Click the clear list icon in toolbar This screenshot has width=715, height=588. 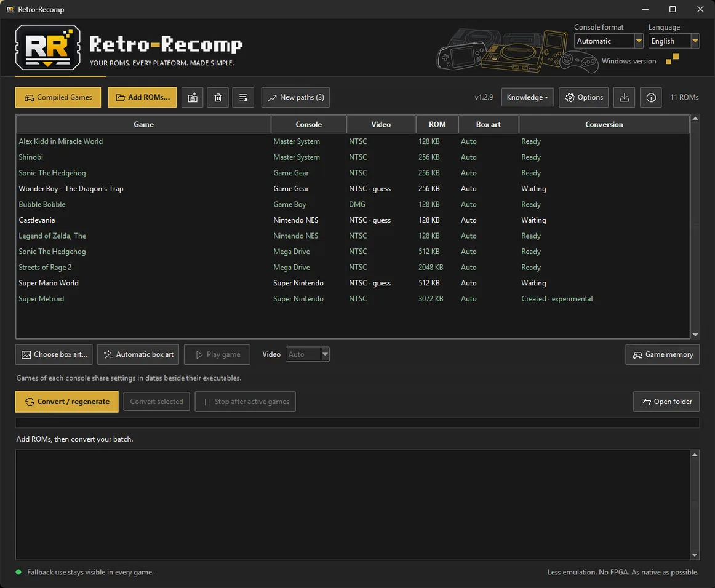(243, 98)
